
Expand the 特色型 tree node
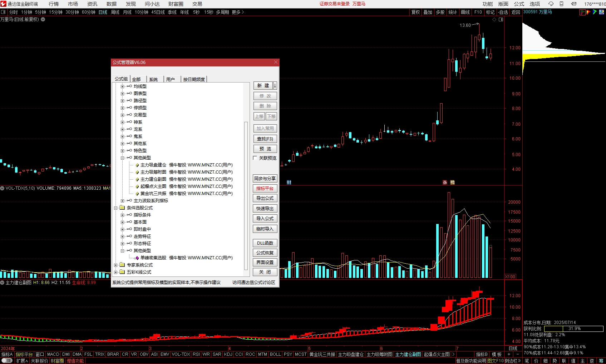click(x=122, y=151)
